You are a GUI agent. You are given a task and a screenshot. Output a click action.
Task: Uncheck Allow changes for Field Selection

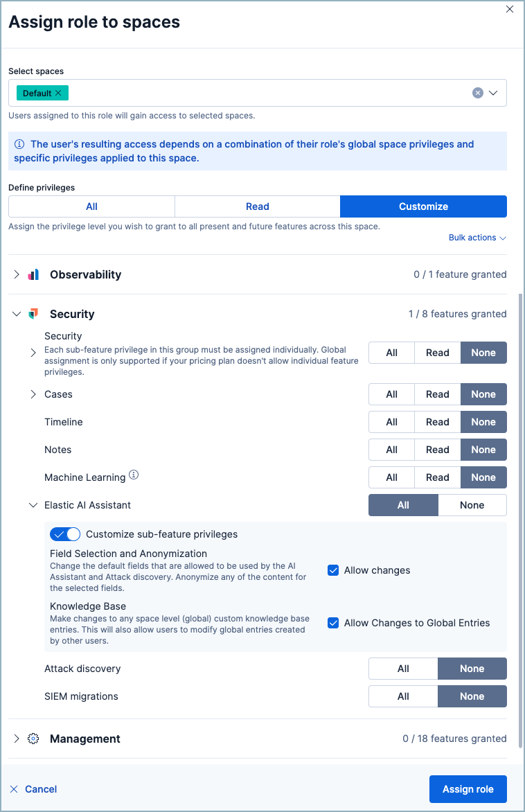click(x=333, y=570)
